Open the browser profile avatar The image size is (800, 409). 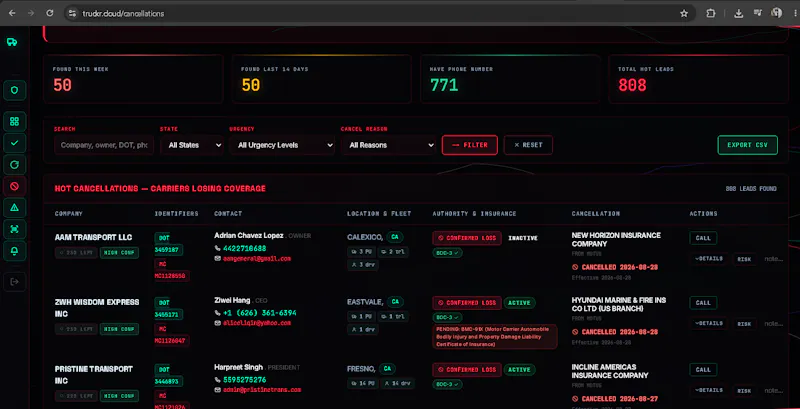point(777,13)
